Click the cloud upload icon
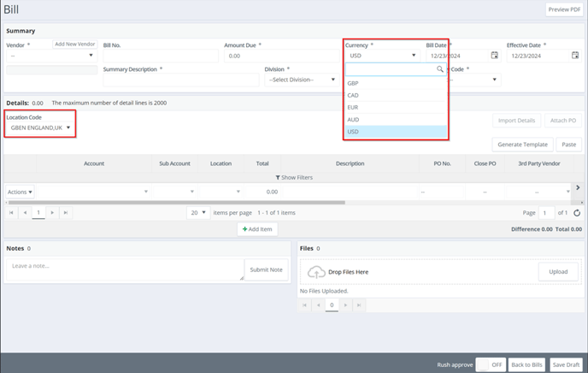 pos(316,272)
